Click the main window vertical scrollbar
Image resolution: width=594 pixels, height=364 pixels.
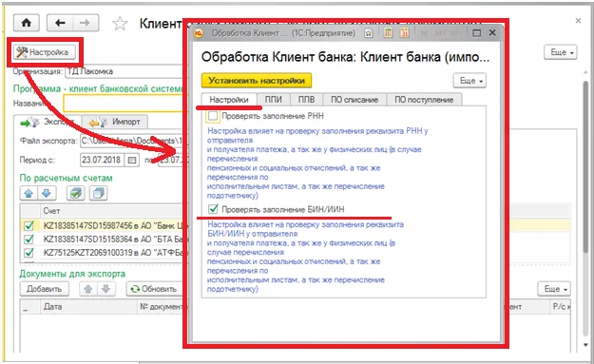click(x=586, y=166)
